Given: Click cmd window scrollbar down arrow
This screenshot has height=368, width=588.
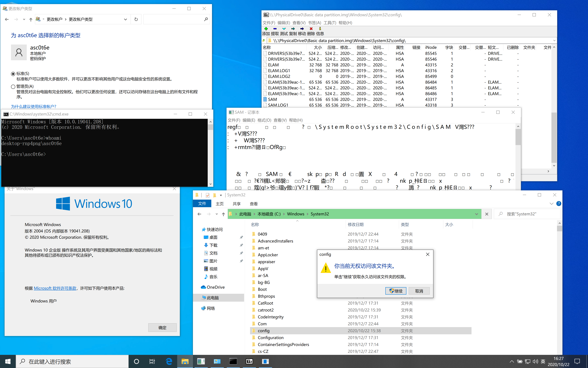Looking at the screenshot, I should [210, 184].
